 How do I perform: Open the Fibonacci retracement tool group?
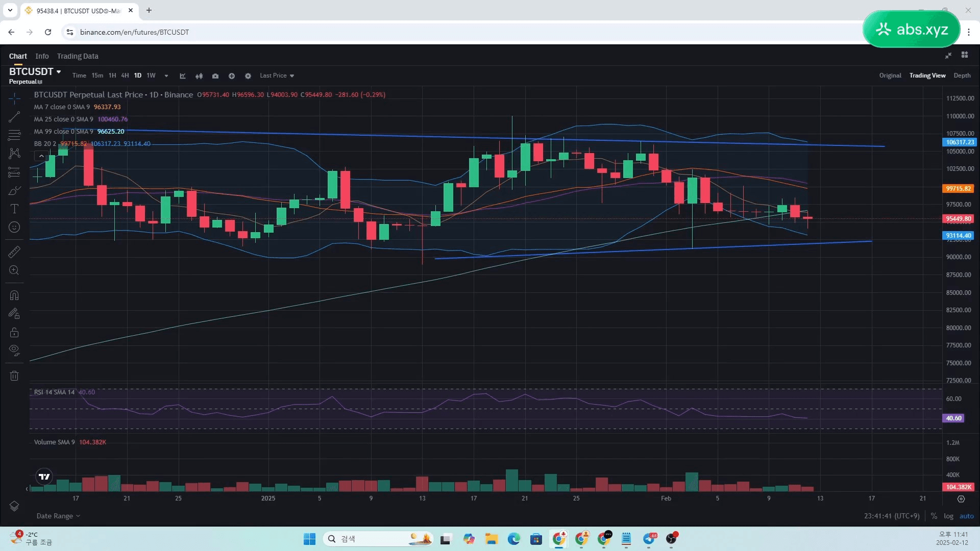(x=14, y=135)
